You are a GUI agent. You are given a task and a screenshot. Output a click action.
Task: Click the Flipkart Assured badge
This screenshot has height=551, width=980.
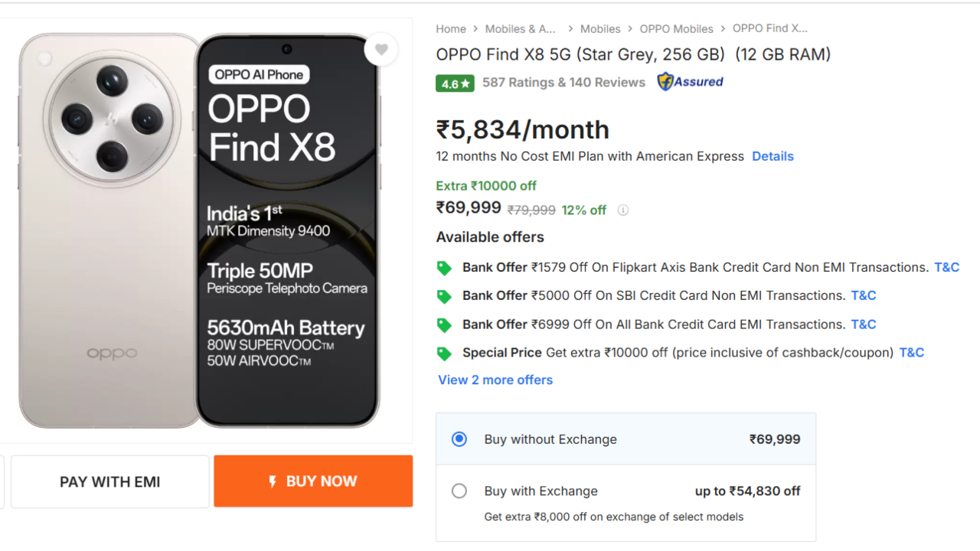point(690,82)
